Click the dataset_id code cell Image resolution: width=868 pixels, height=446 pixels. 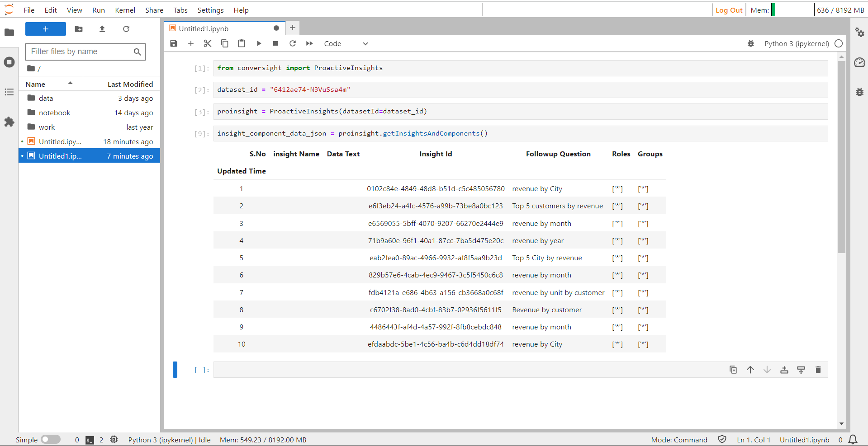(x=521, y=89)
